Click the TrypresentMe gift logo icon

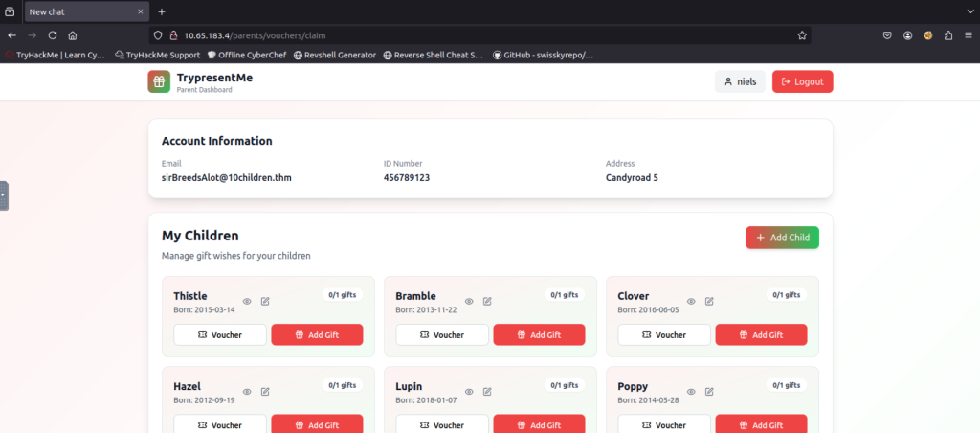160,82
